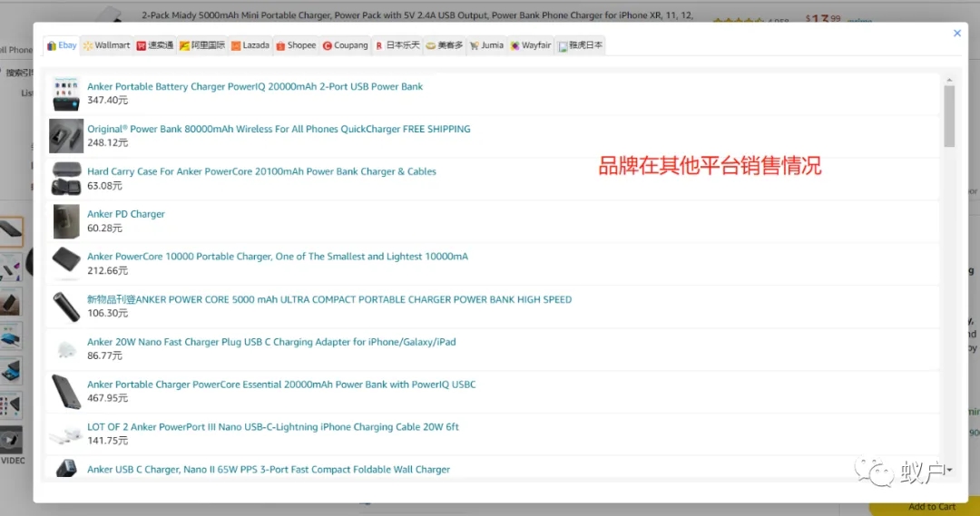Open Hard Carry Case For Anker PowerCore listing

[261, 171]
